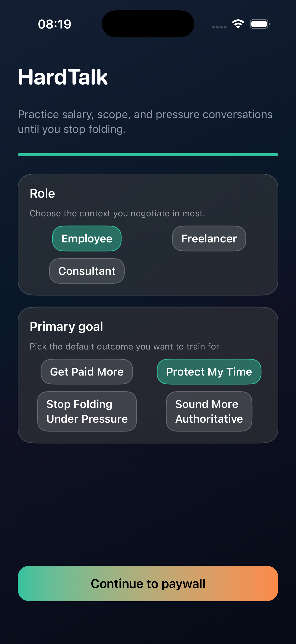
Task: Tap the 08:19 clock in status bar
Action: [x=54, y=24]
